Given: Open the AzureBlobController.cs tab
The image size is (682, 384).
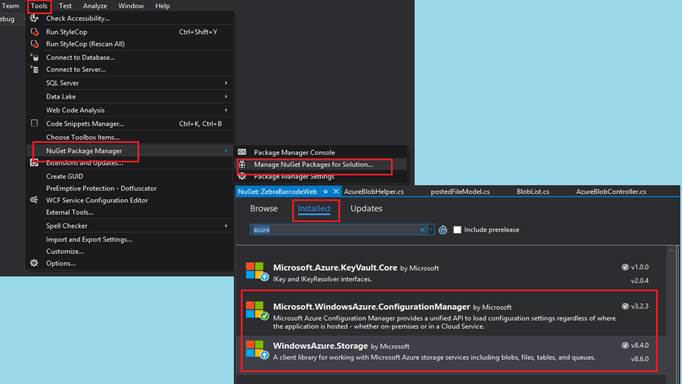Looking at the screenshot, I should pyautogui.click(x=611, y=191).
